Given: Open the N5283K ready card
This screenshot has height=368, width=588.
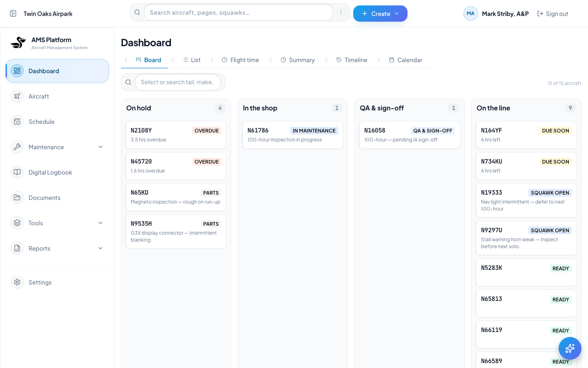Looking at the screenshot, I should [526, 272].
